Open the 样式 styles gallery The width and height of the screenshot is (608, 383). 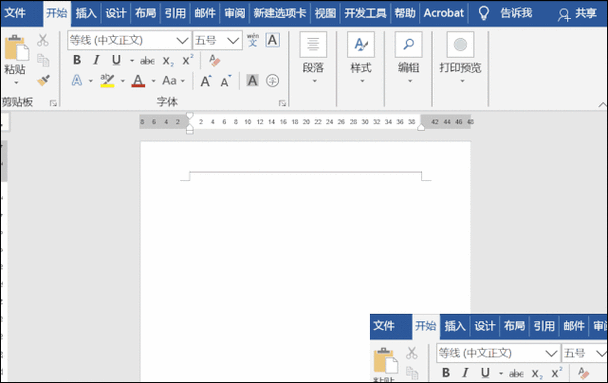pos(361,58)
